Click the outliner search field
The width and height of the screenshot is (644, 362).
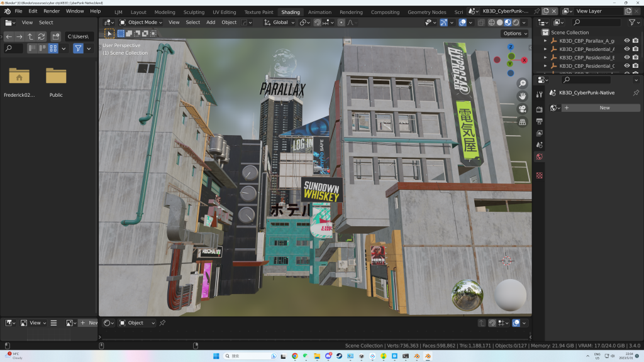tap(597, 23)
